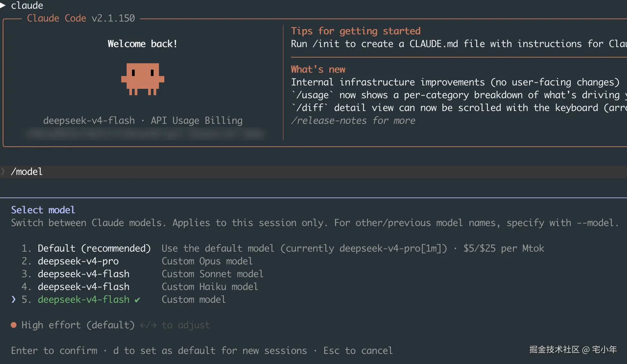Select option 4 deepseek-v4-flash Custom Haiku model
This screenshot has width=627, height=364.
(140, 287)
